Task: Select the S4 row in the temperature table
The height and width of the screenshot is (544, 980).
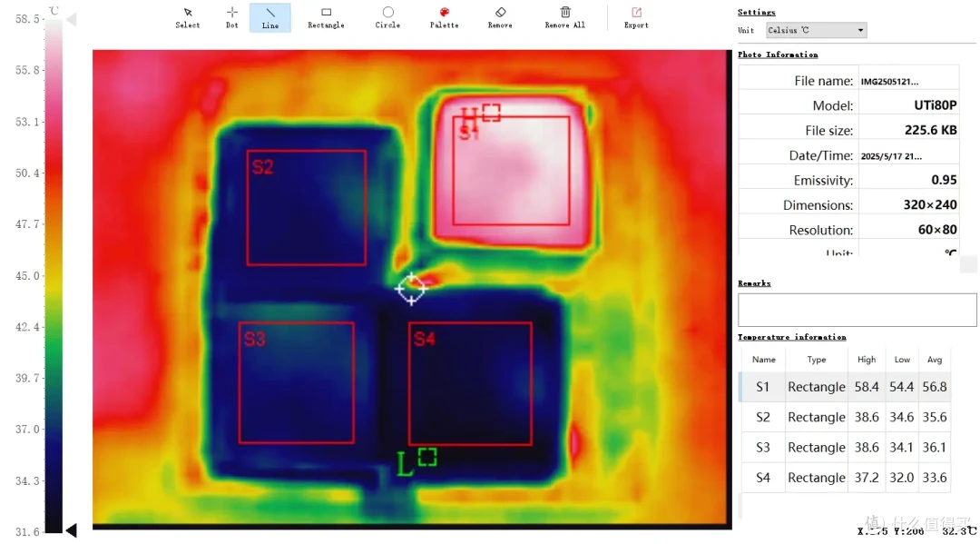Action: (x=845, y=478)
